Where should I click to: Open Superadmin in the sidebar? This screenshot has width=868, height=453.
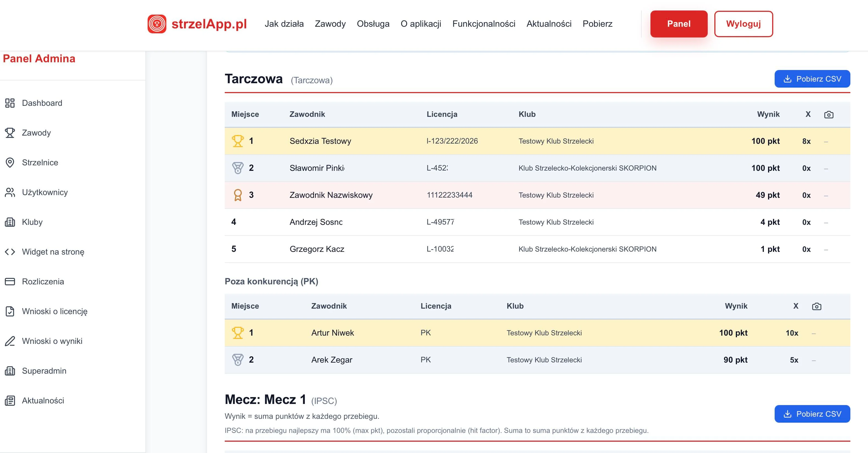tap(44, 371)
